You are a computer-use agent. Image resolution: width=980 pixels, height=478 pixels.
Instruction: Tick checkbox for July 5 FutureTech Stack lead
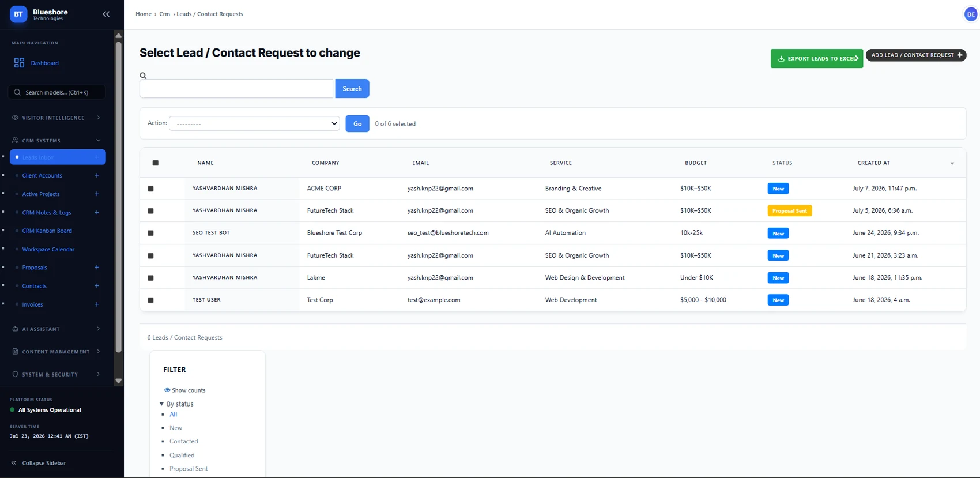[151, 211]
